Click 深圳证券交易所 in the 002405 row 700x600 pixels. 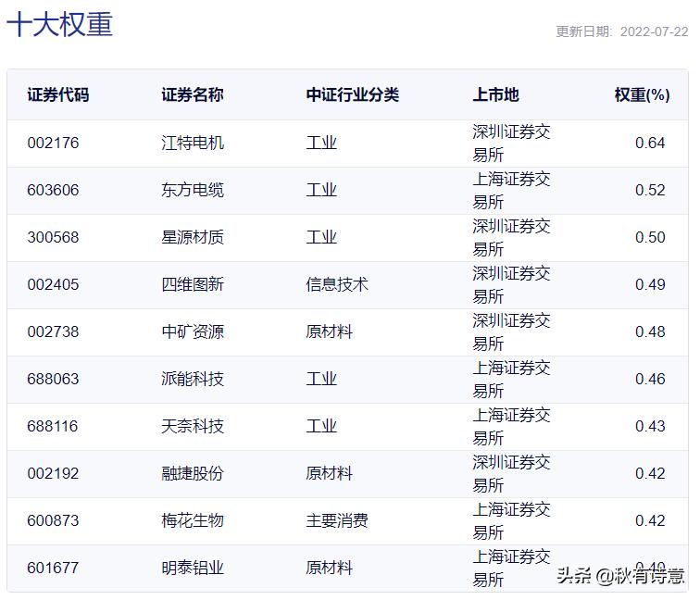pyautogui.click(x=512, y=285)
